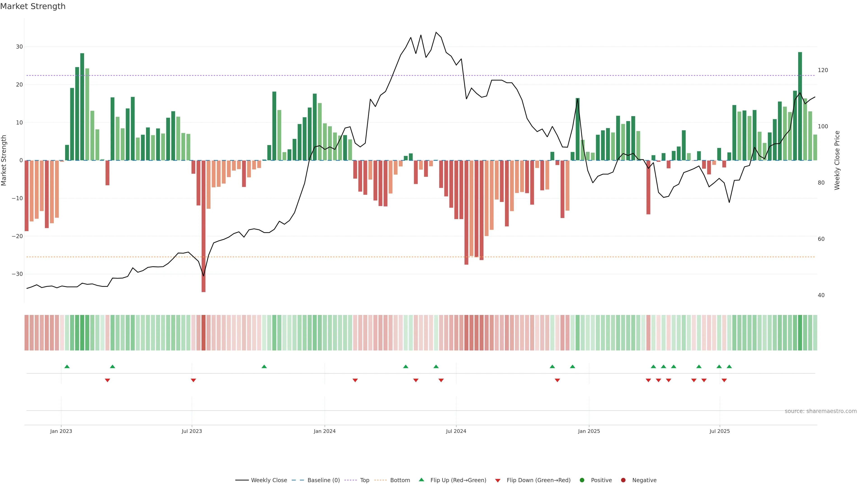The height and width of the screenshot is (488, 868).
Task: Click darkest red heatmap cell in strip
Action: 203,333
